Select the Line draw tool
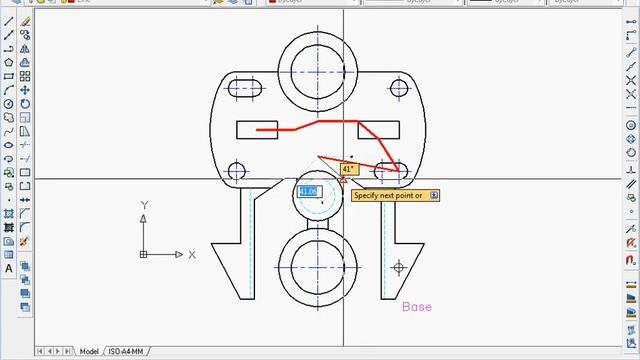640x360 pixels. [x=9, y=21]
